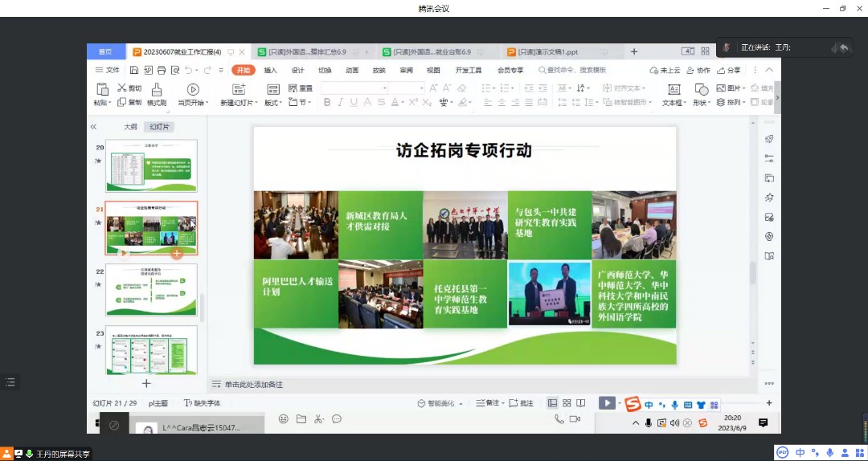The width and height of the screenshot is (868, 461).
Task: Click 单击此处添加备注 notes area
Action: coord(253,385)
